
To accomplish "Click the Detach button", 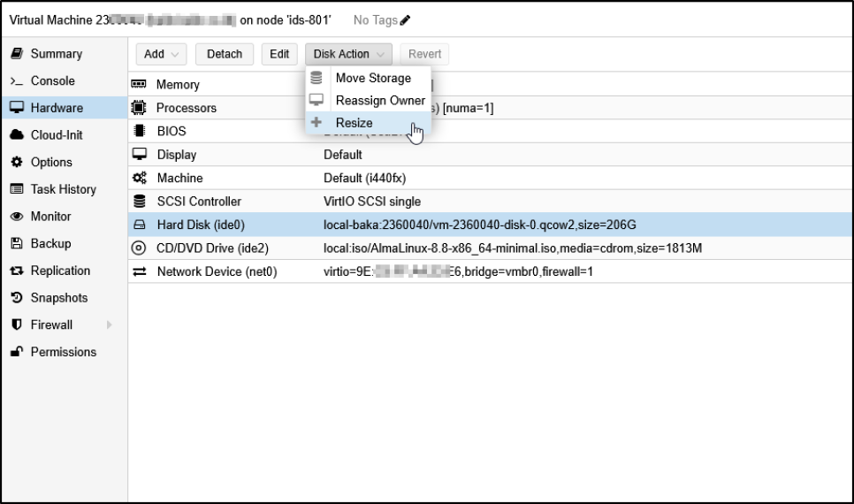I will [x=224, y=54].
